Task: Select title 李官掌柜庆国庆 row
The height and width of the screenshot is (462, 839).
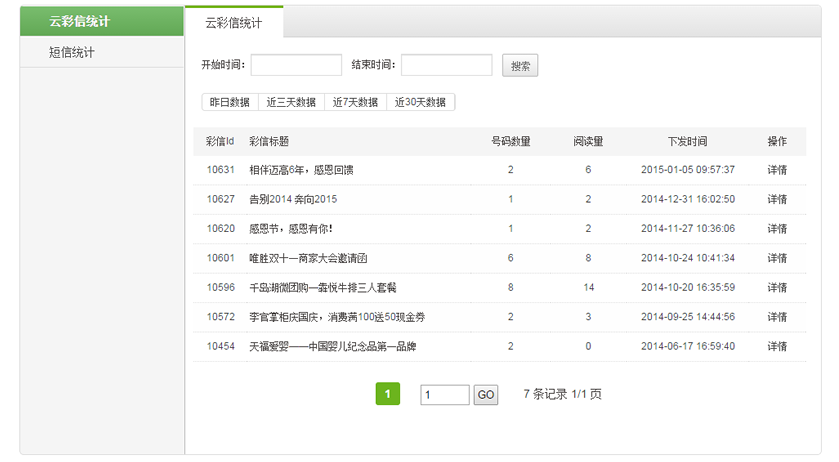Action: [x=337, y=317]
